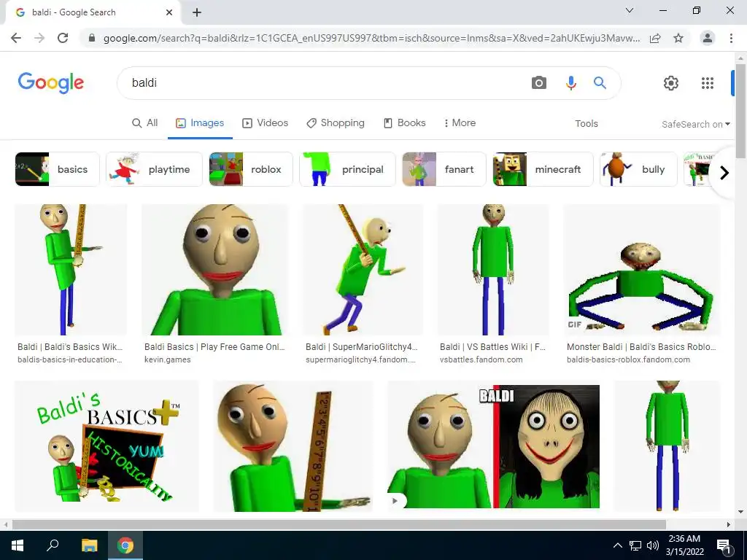Close the baldi - Google Search tab
The width and height of the screenshot is (747, 560).
[x=169, y=12]
